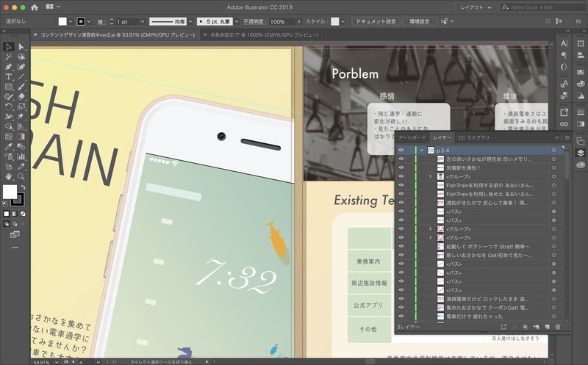The height and width of the screenshot is (365, 588).
Task: Click the Stroke black swatch in toolbox
Action: (18, 200)
